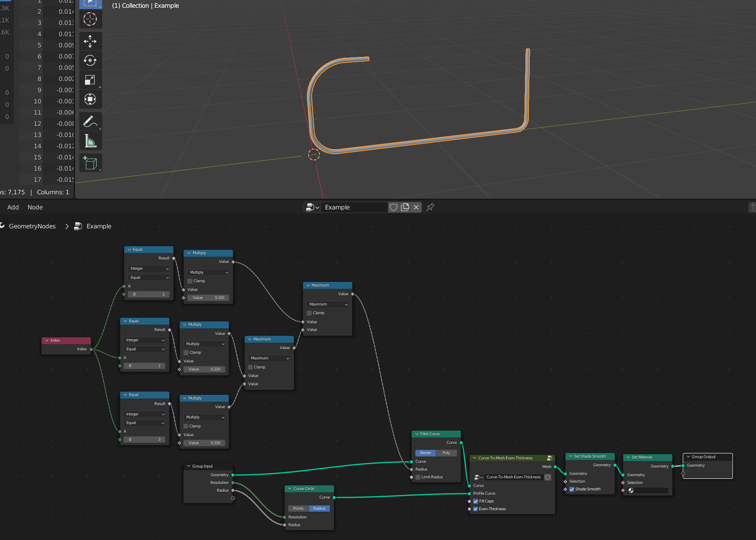Enable Clamp on the 0.200 Multiply node
The width and height of the screenshot is (756, 540).
[186, 353]
